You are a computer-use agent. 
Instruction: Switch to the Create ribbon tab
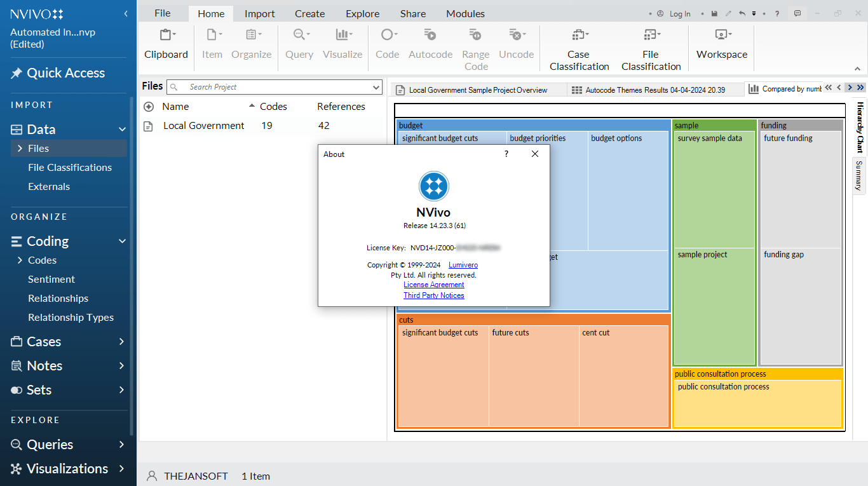click(x=310, y=13)
